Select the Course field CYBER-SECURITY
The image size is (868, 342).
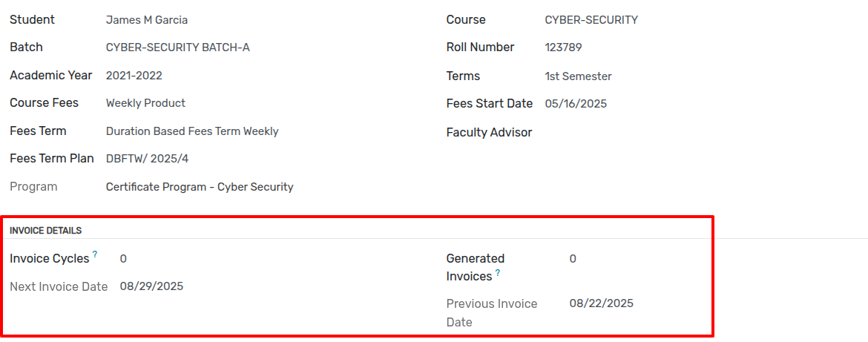[591, 21]
